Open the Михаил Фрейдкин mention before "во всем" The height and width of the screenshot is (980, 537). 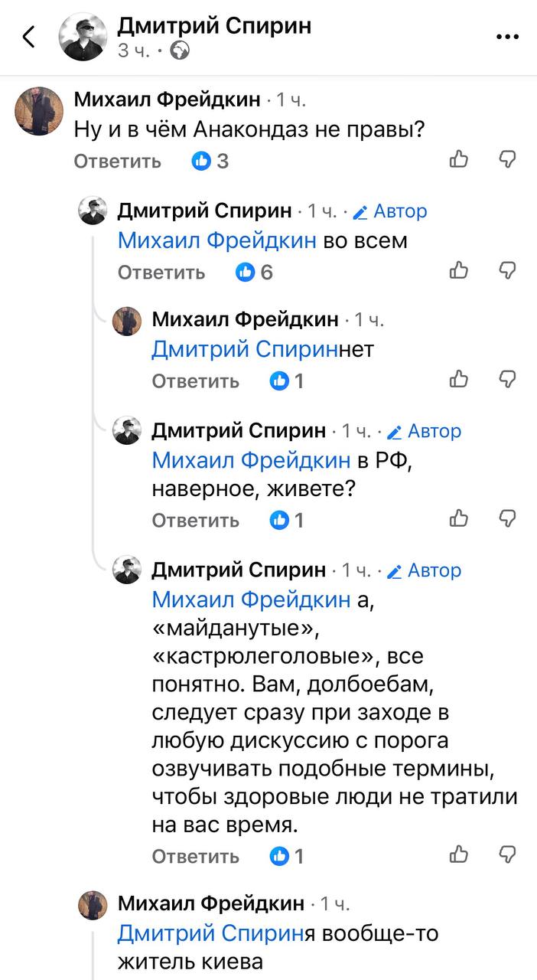[216, 241]
